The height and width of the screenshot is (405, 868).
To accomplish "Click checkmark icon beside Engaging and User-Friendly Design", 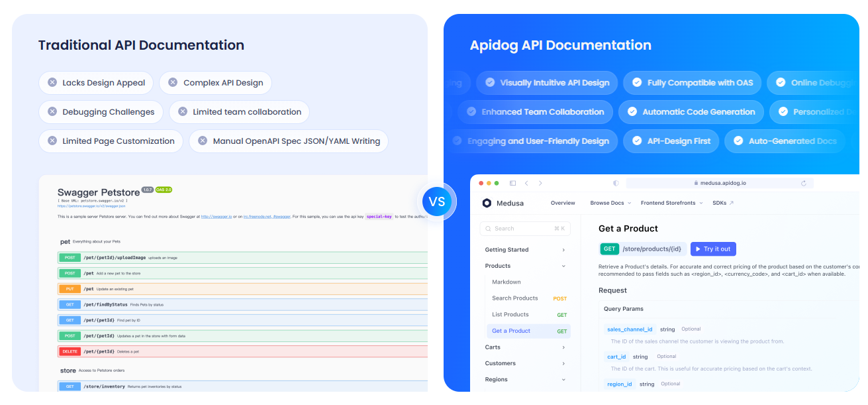I will [x=457, y=141].
